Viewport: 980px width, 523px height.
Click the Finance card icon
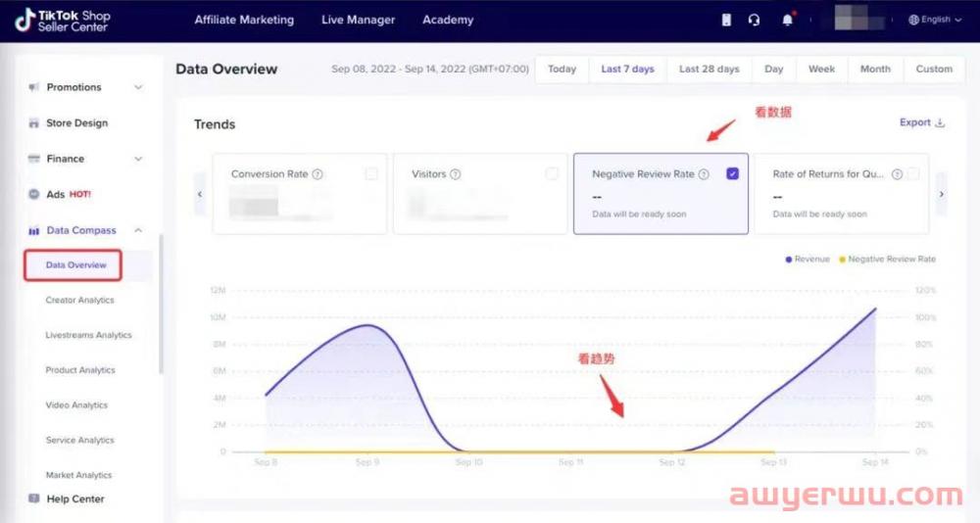(x=33, y=159)
